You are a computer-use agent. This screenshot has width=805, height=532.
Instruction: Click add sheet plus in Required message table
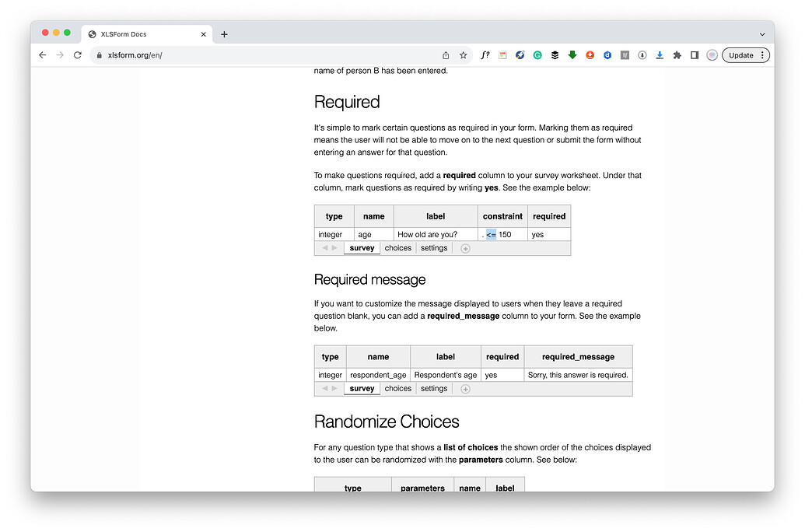(465, 389)
